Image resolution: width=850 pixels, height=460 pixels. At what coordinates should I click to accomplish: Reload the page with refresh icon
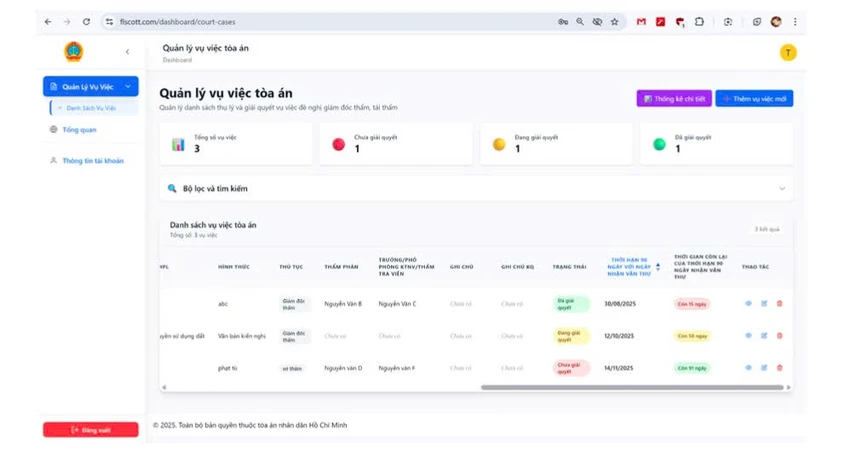(x=86, y=22)
